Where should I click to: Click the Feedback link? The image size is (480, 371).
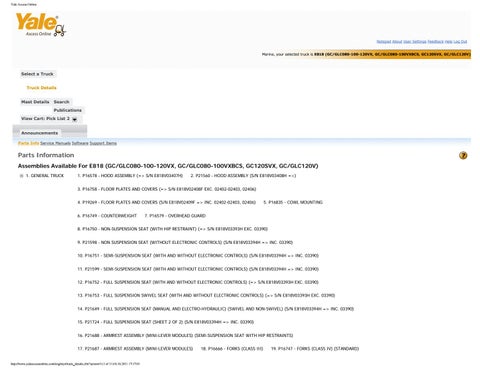tap(435, 42)
